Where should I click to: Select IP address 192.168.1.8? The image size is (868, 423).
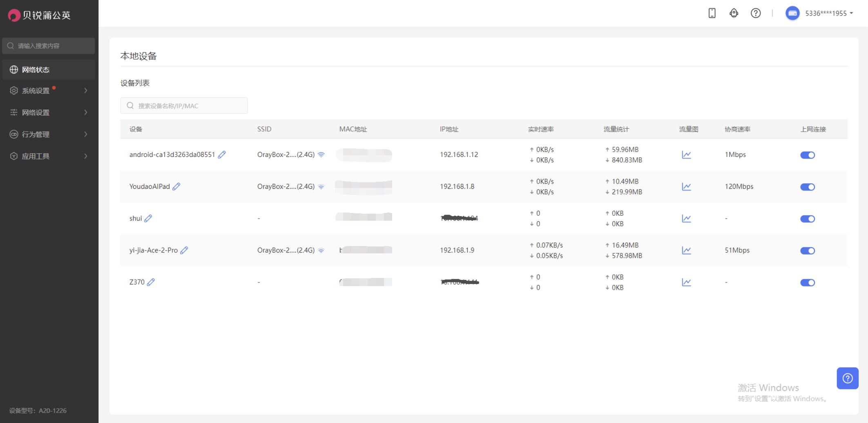point(457,186)
